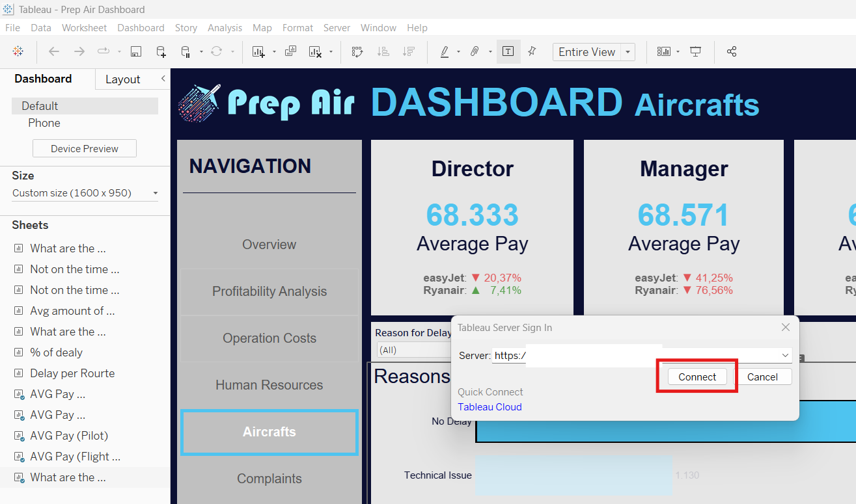The height and width of the screenshot is (504, 856).
Task: Add a new data source from toolbar
Action: pyautogui.click(x=161, y=52)
